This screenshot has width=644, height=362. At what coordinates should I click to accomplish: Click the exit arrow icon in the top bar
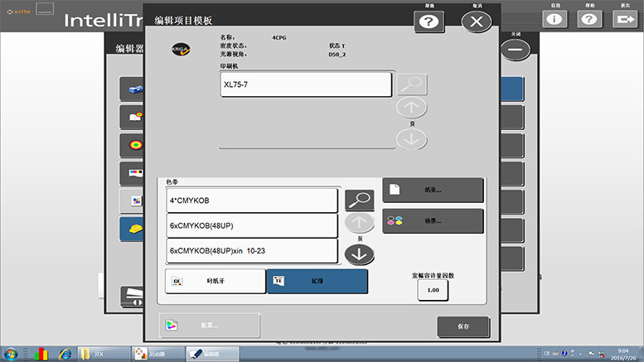point(625,19)
